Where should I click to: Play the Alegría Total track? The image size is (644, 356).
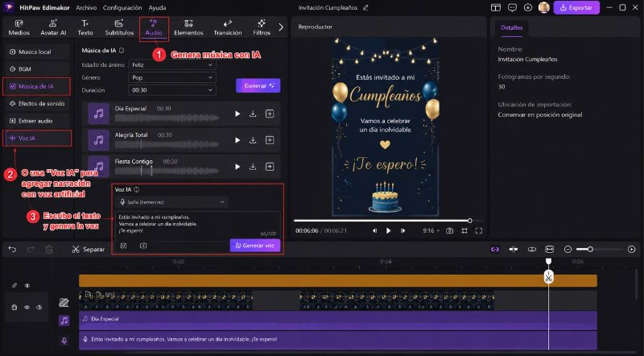click(237, 140)
